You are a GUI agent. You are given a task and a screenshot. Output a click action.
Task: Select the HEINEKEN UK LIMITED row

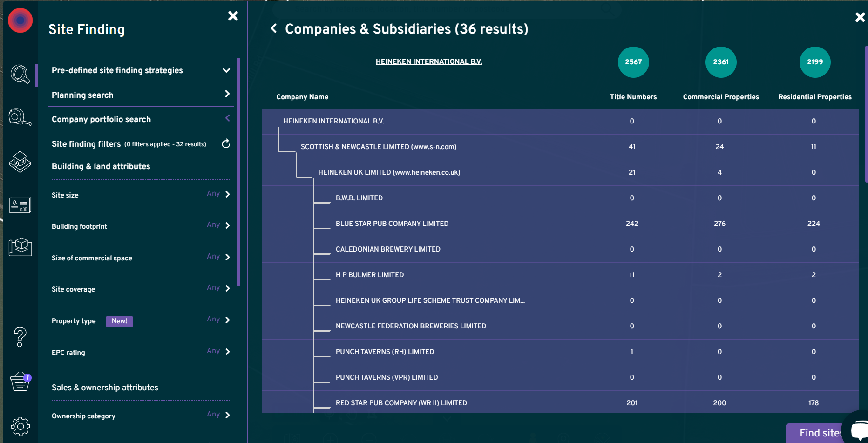pos(560,172)
